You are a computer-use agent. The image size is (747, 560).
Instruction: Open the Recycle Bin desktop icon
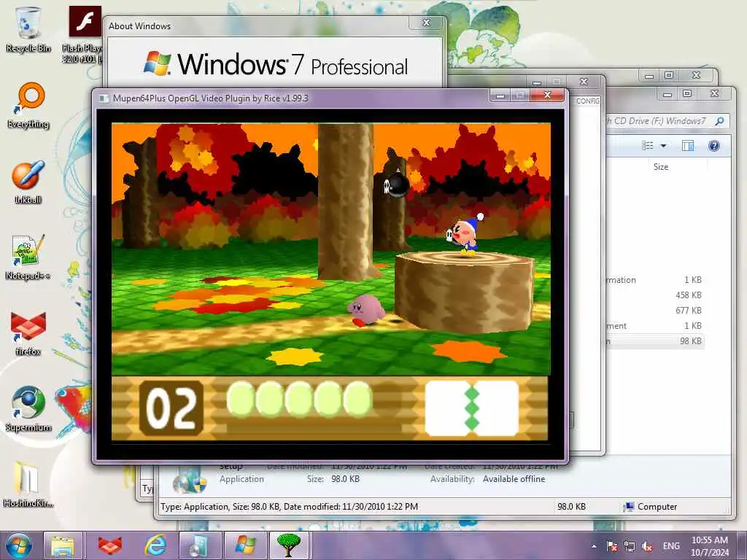[28, 29]
